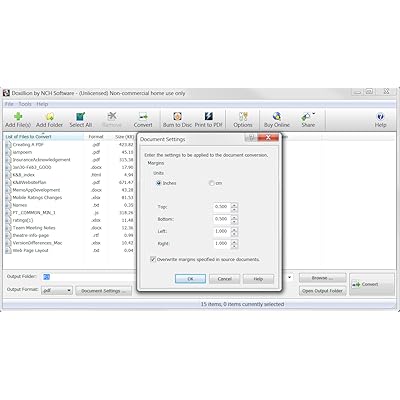Click the file icon beside Web Page Layout
This screenshot has height=400, width=400.
8,251
